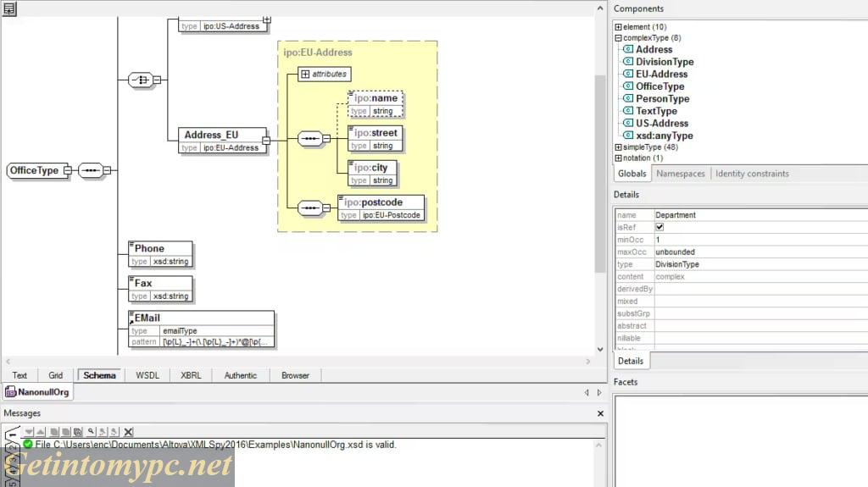
Task: Click the show globals icon at top-left
Action: coord(9,8)
